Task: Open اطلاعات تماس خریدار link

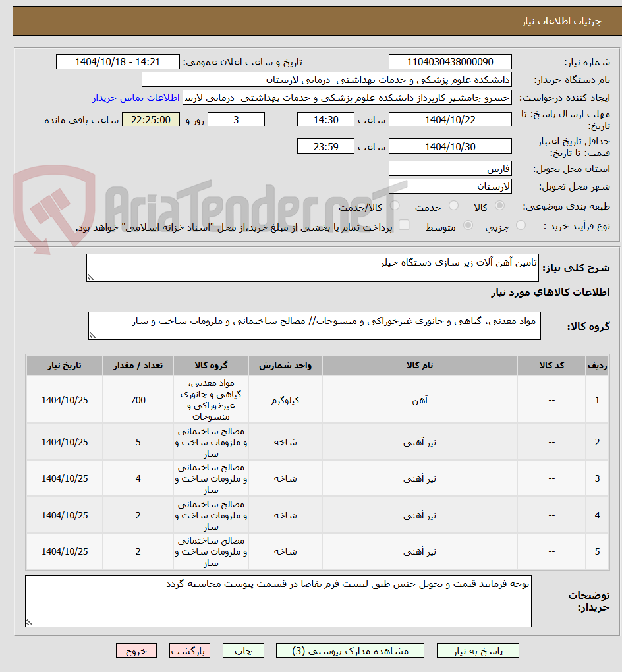Action: pos(136,98)
